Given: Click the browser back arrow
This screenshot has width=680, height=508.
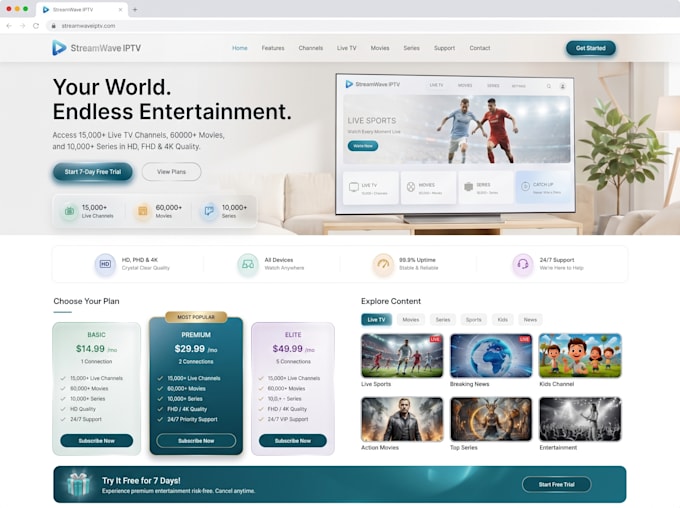Looking at the screenshot, I should [9, 26].
